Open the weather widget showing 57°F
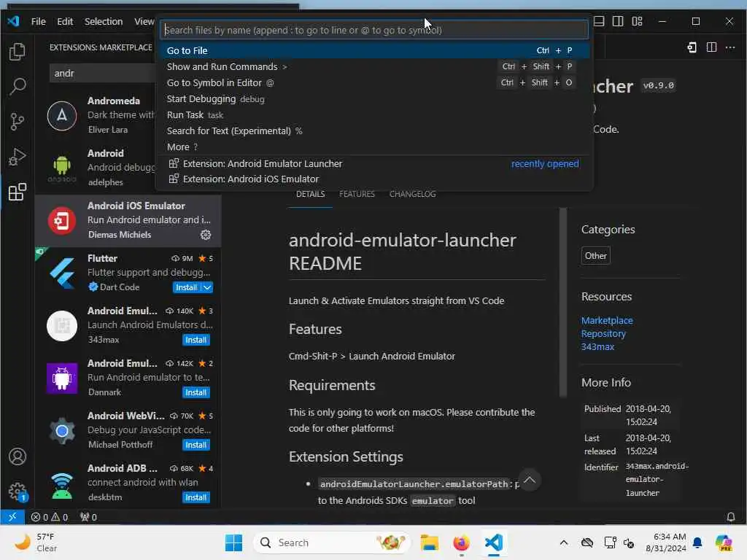The height and width of the screenshot is (560, 747). coord(35,542)
